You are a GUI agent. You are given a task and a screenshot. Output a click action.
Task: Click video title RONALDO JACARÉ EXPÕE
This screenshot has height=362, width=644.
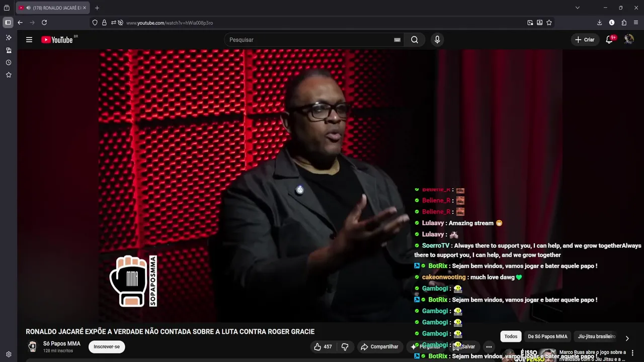pos(170,331)
